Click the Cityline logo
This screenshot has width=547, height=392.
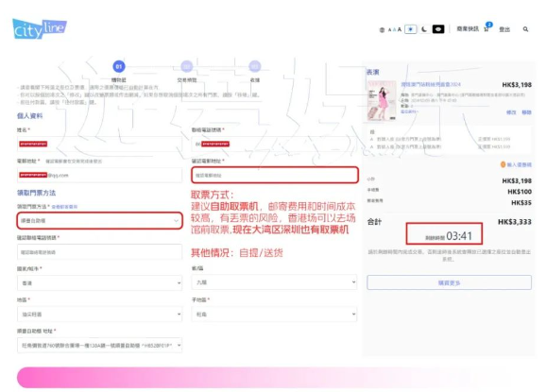(40, 28)
